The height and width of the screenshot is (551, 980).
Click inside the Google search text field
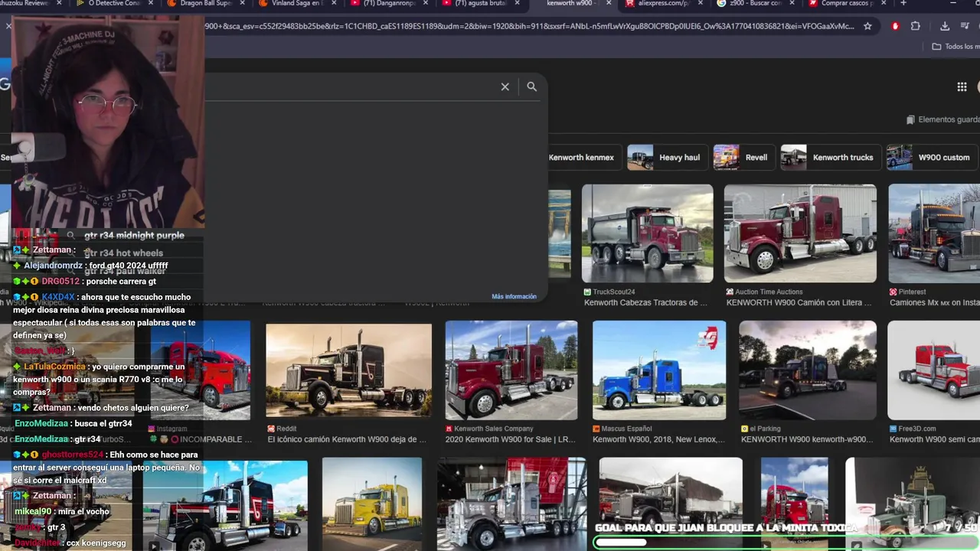(348, 87)
